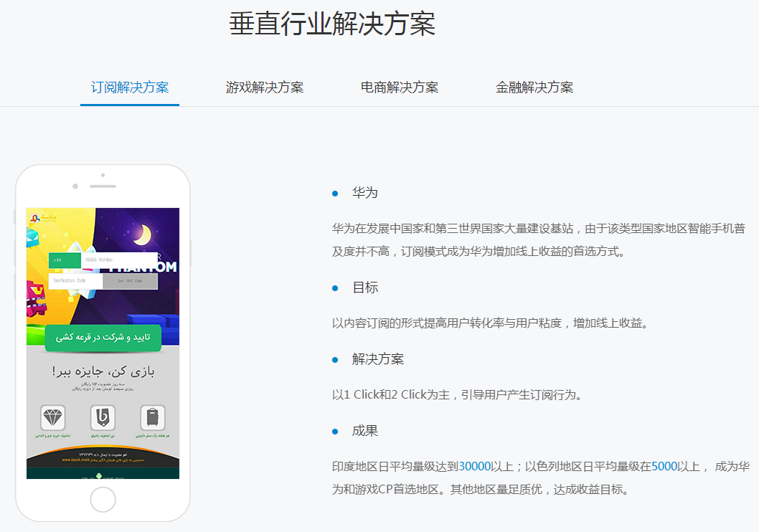Click the 解决方案 bullet heading
The height and width of the screenshot is (532, 759).
(378, 359)
